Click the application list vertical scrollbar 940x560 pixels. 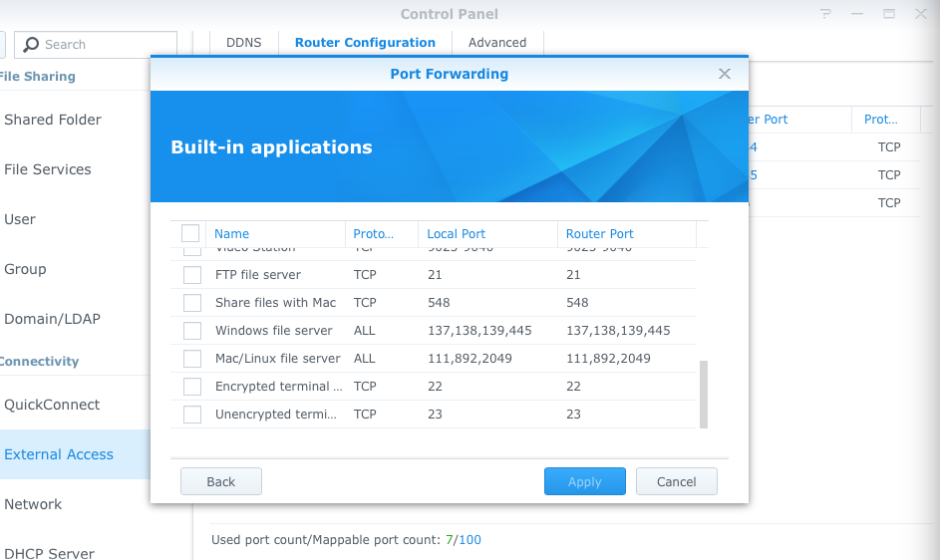click(x=704, y=394)
